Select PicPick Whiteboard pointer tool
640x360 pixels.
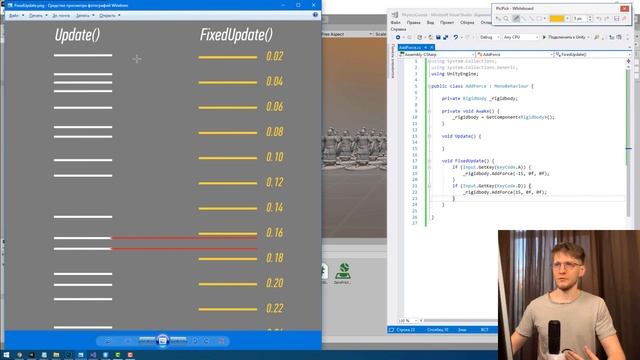(498, 18)
